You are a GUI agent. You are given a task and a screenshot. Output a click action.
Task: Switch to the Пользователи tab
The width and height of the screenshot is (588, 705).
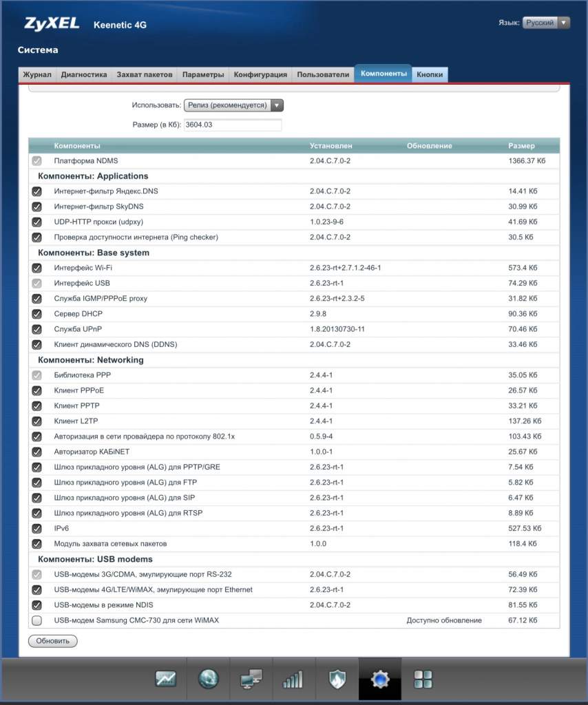(323, 74)
